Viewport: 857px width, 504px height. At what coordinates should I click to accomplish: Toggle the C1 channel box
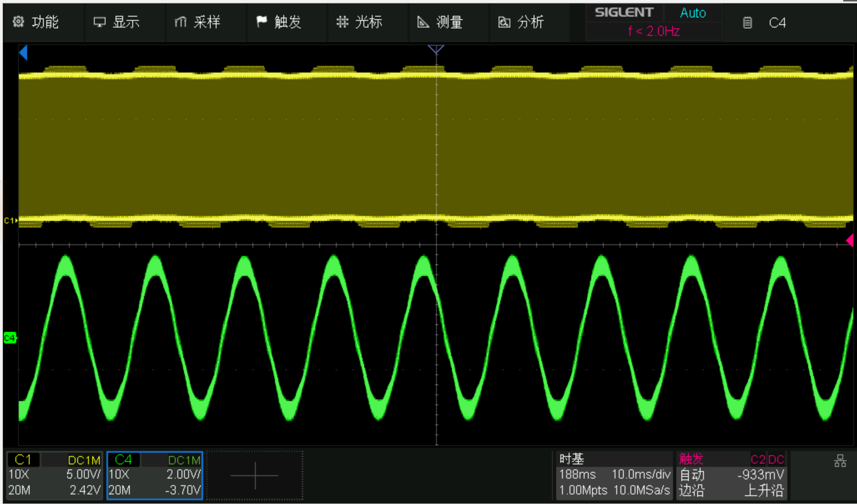tap(54, 475)
